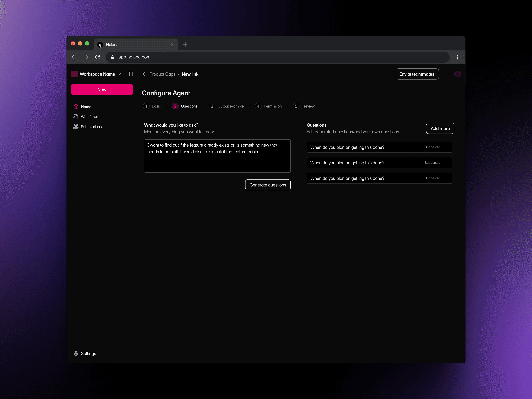Click the pink New button
This screenshot has height=399, width=532.
(102, 89)
